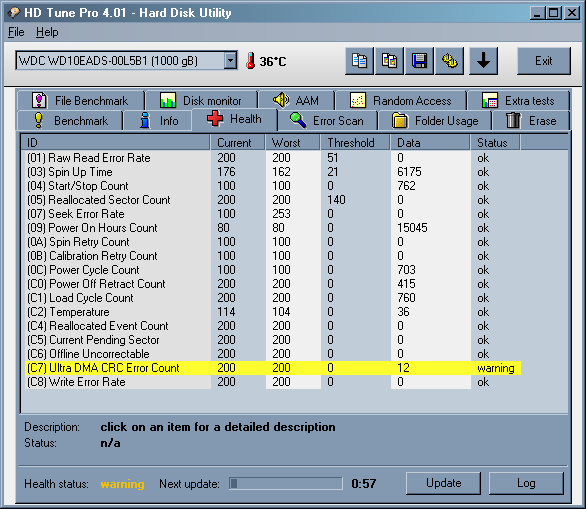Go to the Extra tests tab
Viewport: 586px width, 509px height.
(x=519, y=101)
